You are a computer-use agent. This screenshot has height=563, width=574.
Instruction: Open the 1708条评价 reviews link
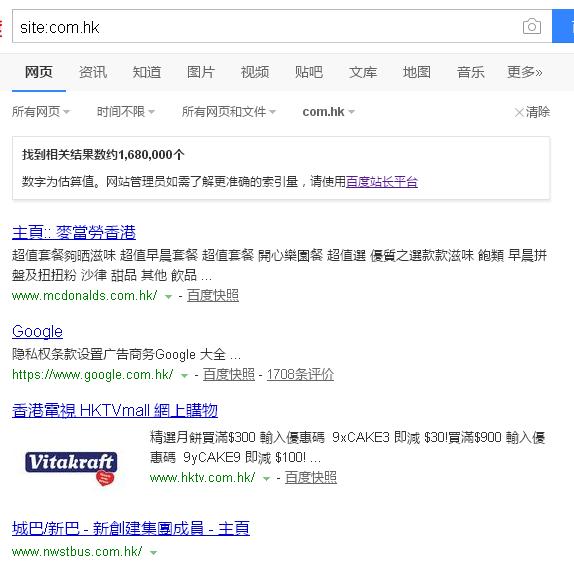[300, 374]
